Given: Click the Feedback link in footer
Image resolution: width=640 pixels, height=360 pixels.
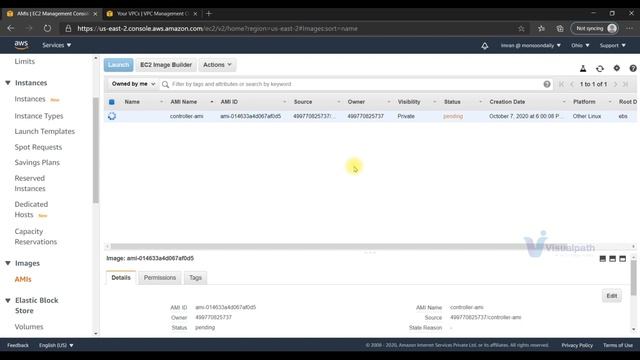Looking at the screenshot, I should pos(18,345).
